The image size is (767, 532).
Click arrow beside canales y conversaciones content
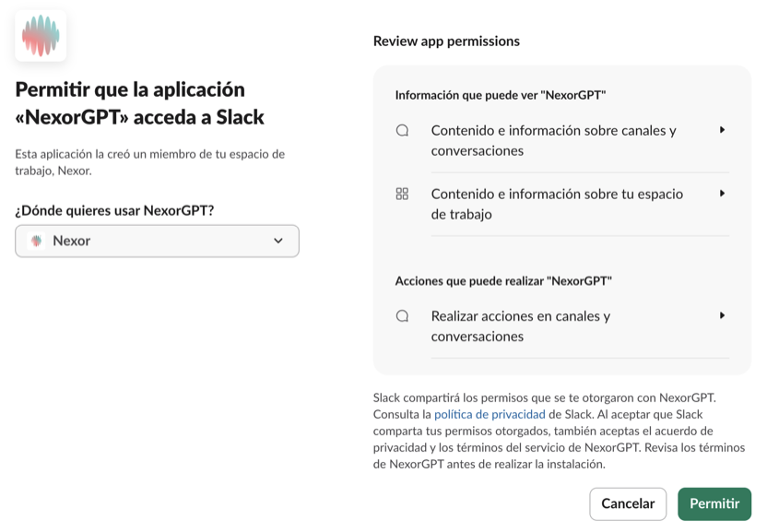pyautogui.click(x=722, y=130)
